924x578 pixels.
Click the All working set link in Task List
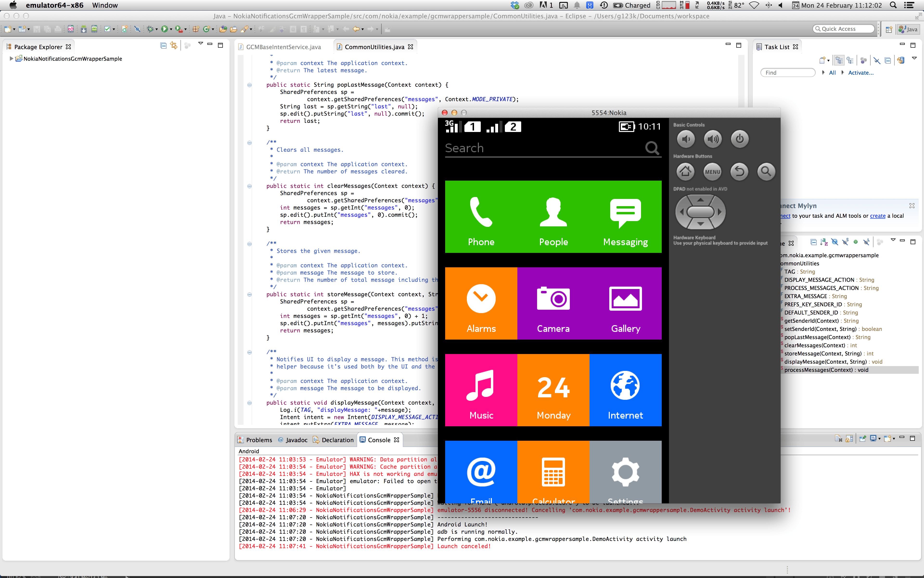pos(832,73)
